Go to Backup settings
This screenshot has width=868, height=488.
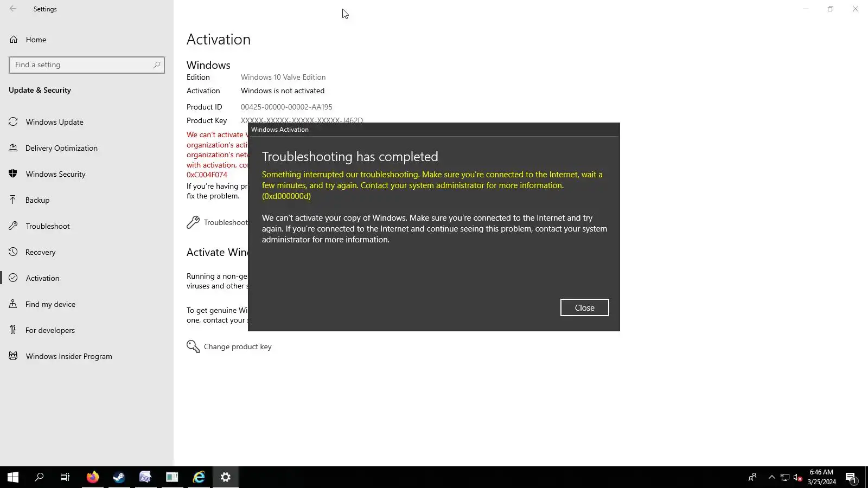click(37, 200)
